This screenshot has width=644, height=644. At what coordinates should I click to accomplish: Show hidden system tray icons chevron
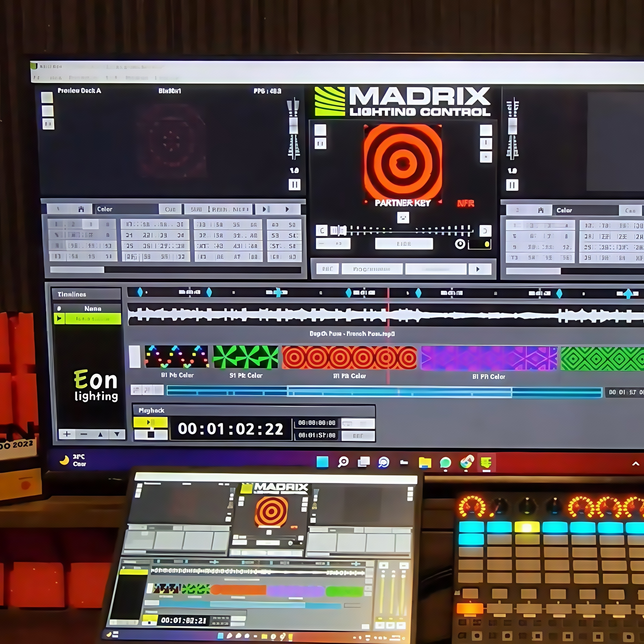[636, 464]
